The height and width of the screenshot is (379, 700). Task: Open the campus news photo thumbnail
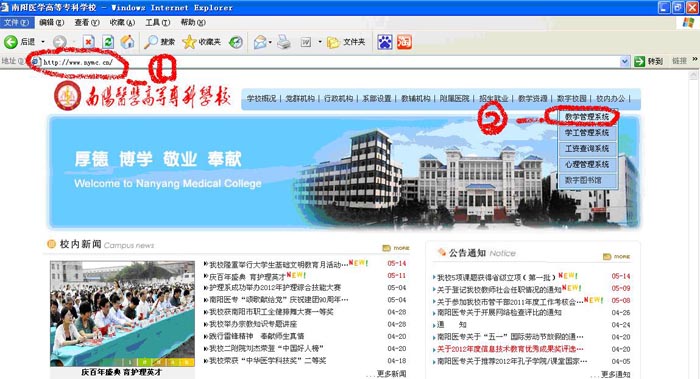[x=122, y=314]
